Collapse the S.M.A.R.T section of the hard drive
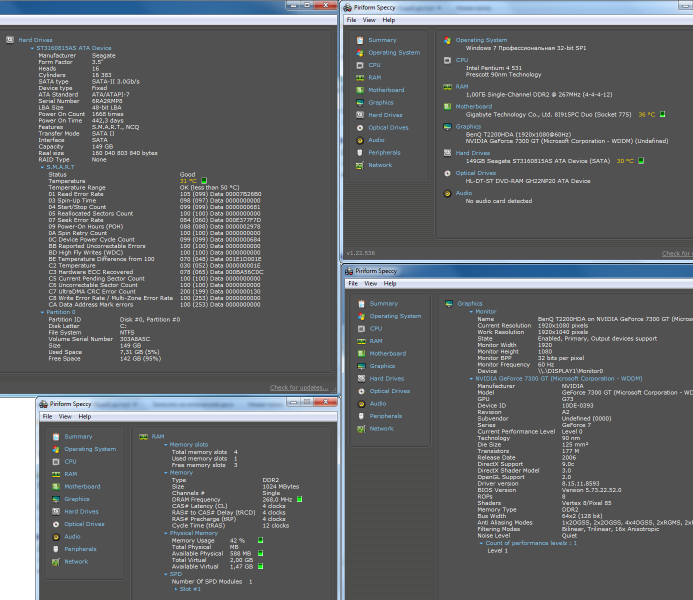Viewport: 693px width, 600px height. click(42, 167)
